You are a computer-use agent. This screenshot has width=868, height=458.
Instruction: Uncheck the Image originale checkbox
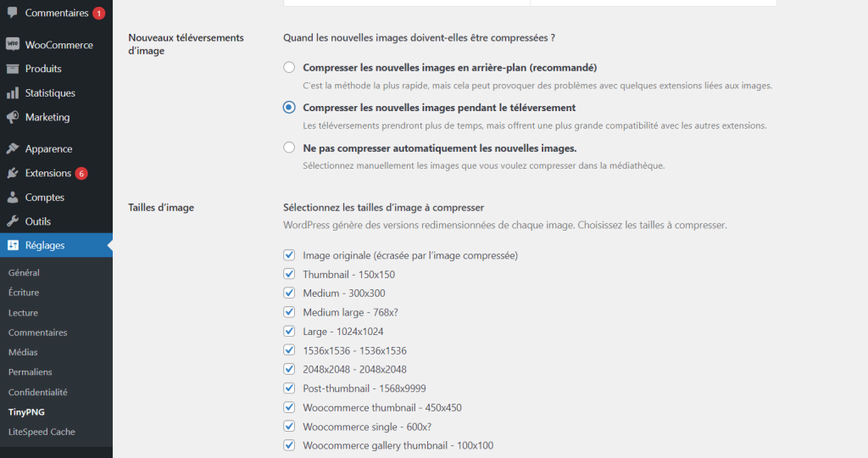tap(289, 254)
